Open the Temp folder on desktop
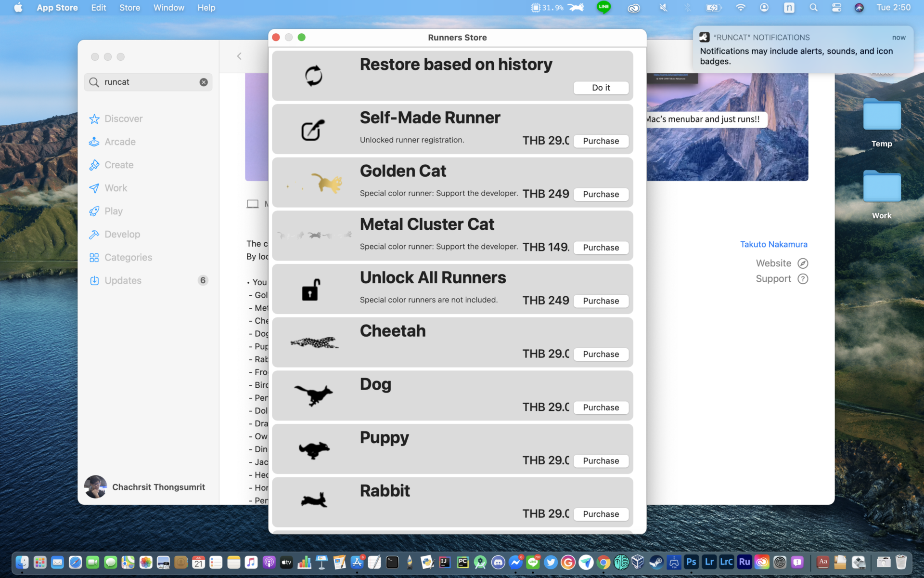 (x=882, y=122)
